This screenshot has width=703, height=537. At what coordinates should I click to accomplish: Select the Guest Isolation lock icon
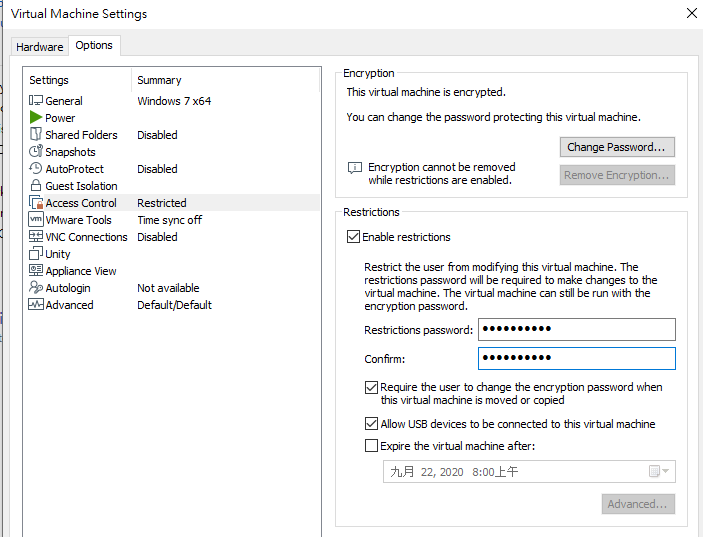point(36,186)
